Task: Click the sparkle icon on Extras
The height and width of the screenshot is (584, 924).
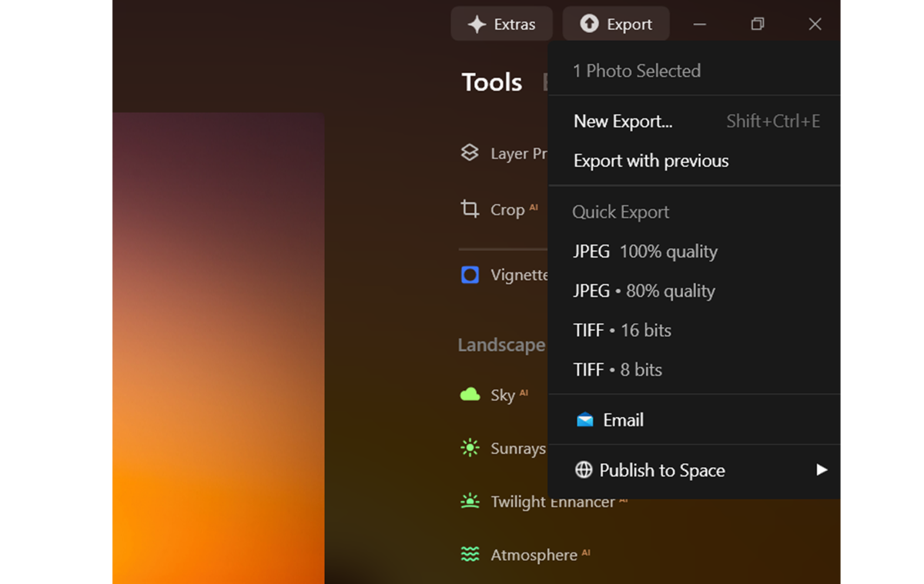Action: click(477, 24)
